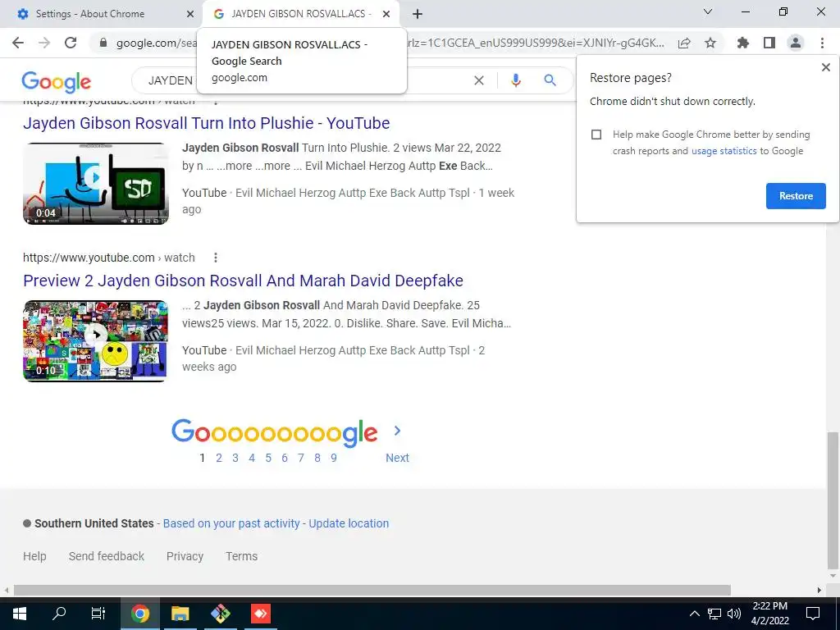The image size is (840, 630).
Task: Click the share this page icon
Action: pos(684,43)
